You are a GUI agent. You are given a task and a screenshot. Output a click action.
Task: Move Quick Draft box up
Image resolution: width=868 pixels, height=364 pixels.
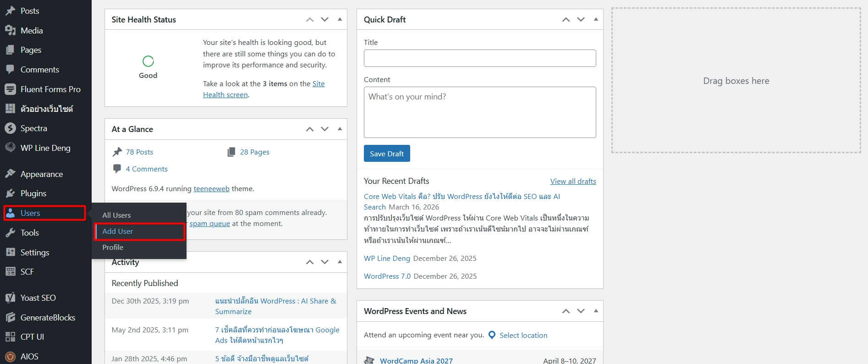coord(566,19)
